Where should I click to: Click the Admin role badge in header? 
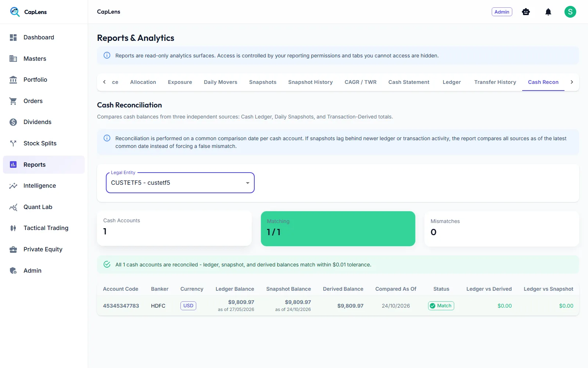click(502, 12)
